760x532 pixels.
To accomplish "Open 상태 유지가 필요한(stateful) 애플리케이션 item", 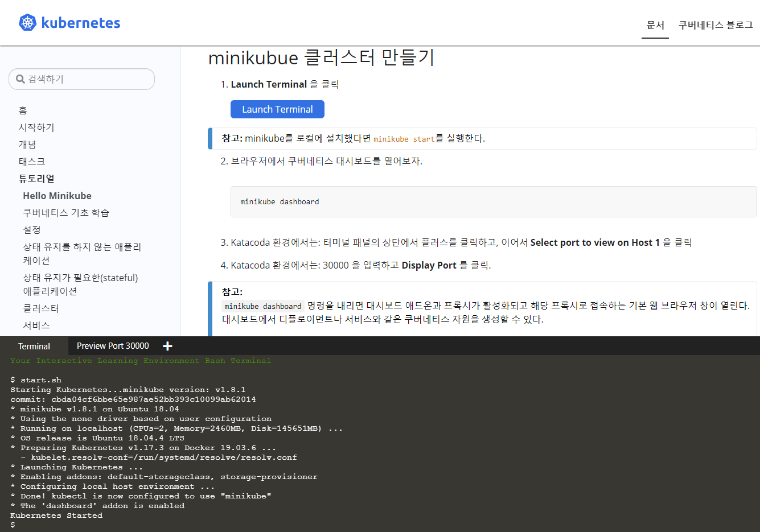I will coord(80,284).
